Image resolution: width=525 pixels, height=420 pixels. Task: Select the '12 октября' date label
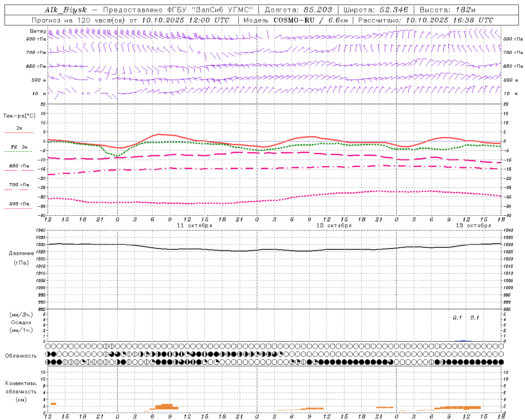pyautogui.click(x=334, y=226)
